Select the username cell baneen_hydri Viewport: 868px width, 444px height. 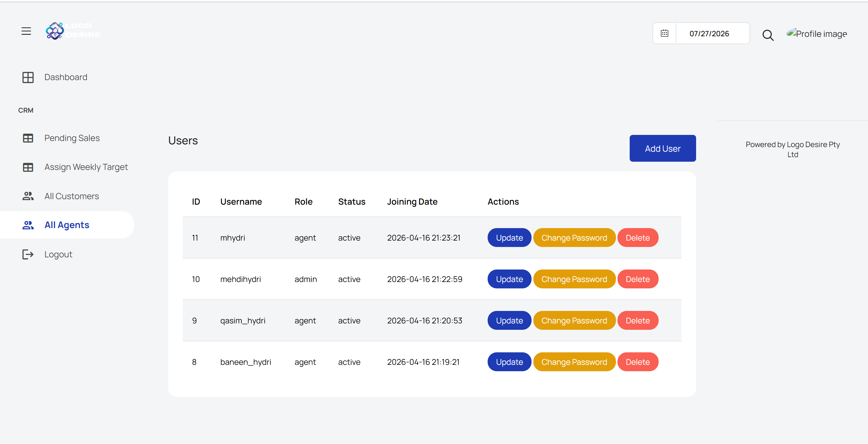pos(246,362)
